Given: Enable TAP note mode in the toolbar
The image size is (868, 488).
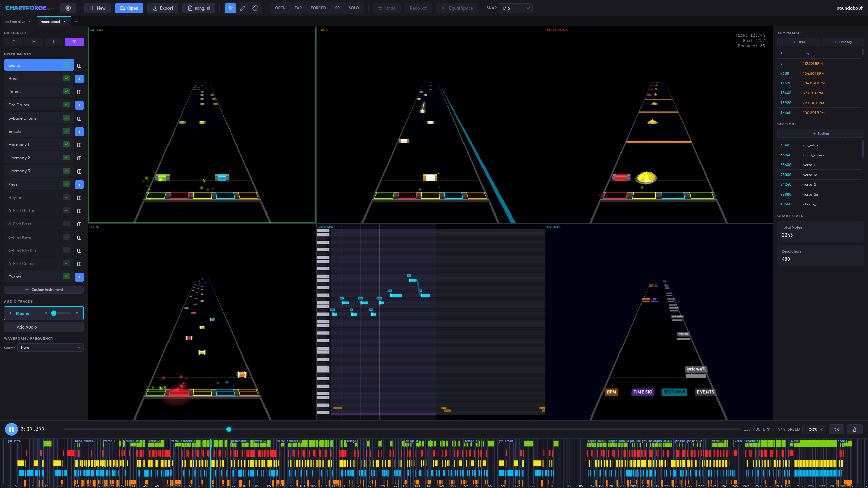Looking at the screenshot, I should pos(298,8).
